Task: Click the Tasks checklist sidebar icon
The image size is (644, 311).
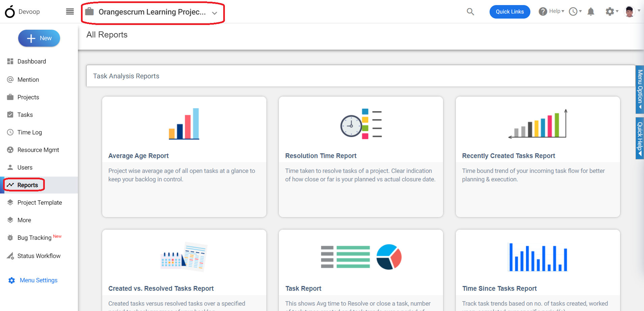Action: tap(10, 114)
